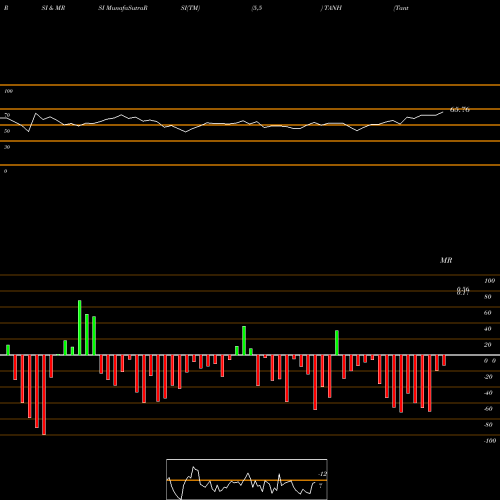Click the 60 label on MR axis

tap(488, 313)
